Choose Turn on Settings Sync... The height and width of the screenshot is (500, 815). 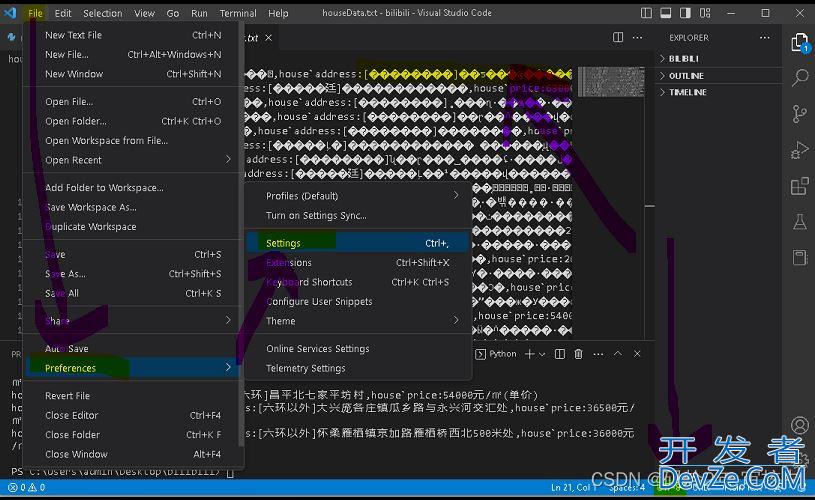coord(358,216)
